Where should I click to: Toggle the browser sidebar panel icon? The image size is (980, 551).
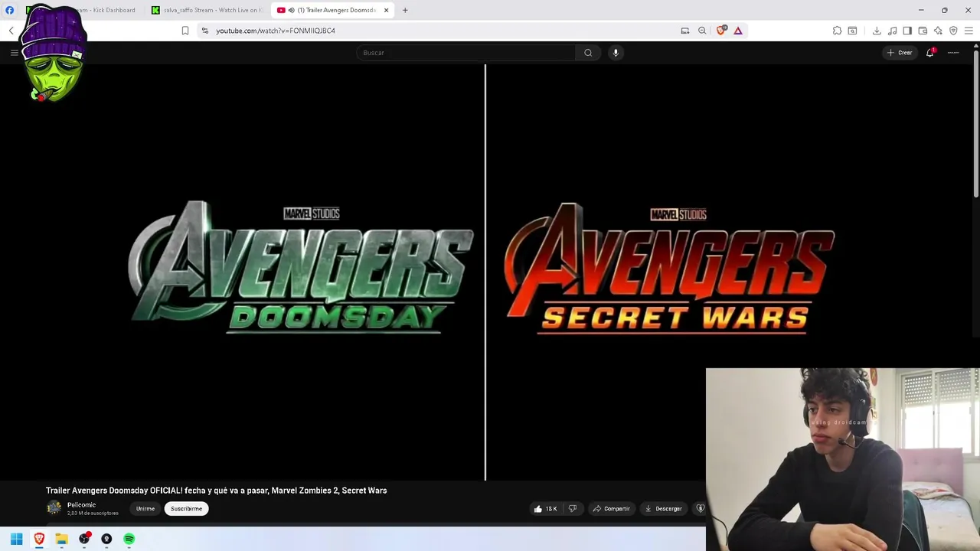point(907,31)
